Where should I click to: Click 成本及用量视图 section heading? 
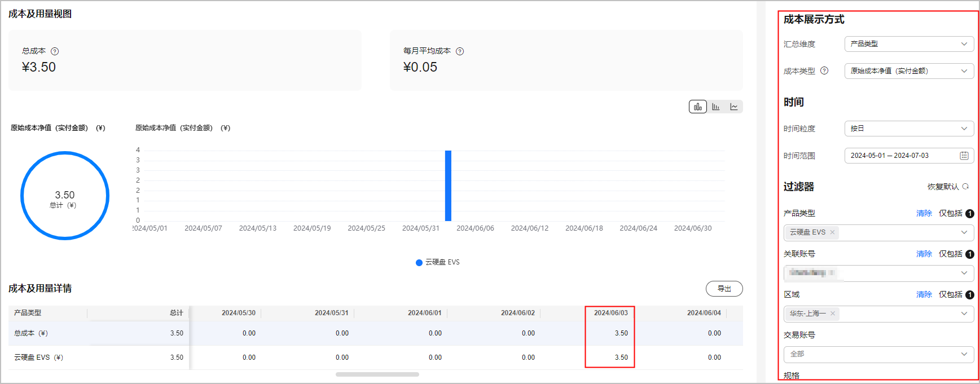pos(40,14)
